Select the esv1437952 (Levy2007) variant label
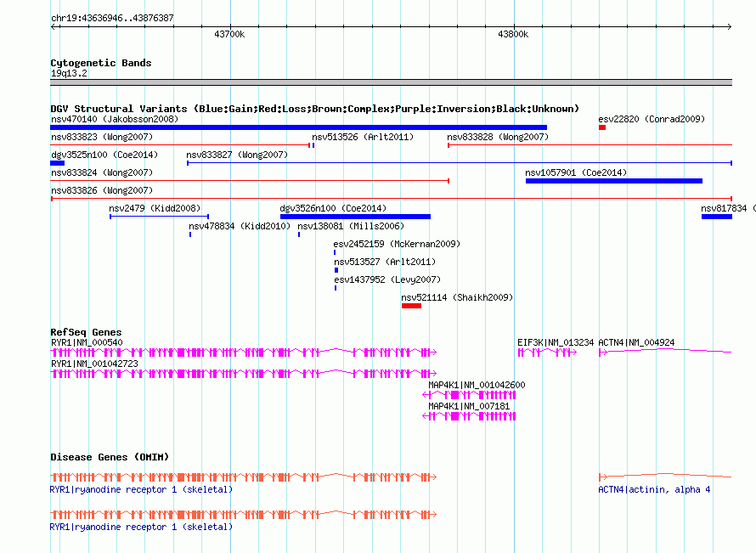The image size is (756, 553). click(x=387, y=279)
